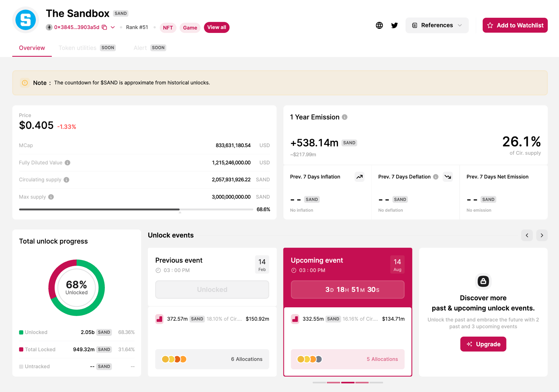The image size is (559, 392).
Task: Show Max supply info icon
Action: click(51, 197)
